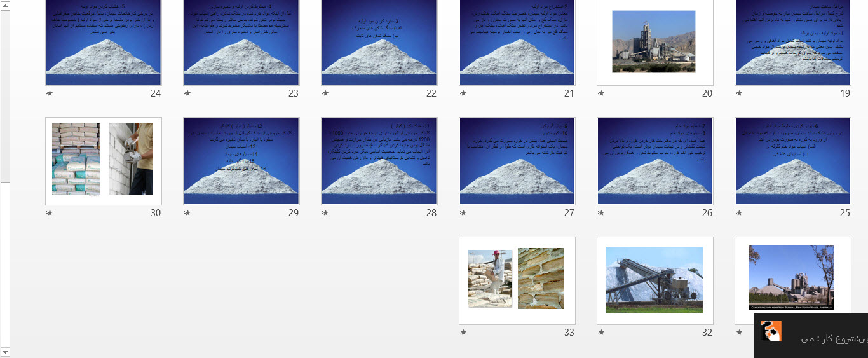Click the animation star icon under slide 22
This screenshot has height=358, width=868.
[x=325, y=93]
